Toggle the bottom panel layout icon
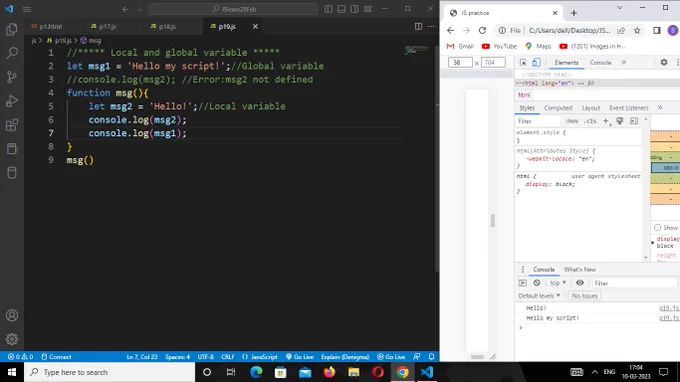Viewport: 680px width, 382px height. click(341, 9)
